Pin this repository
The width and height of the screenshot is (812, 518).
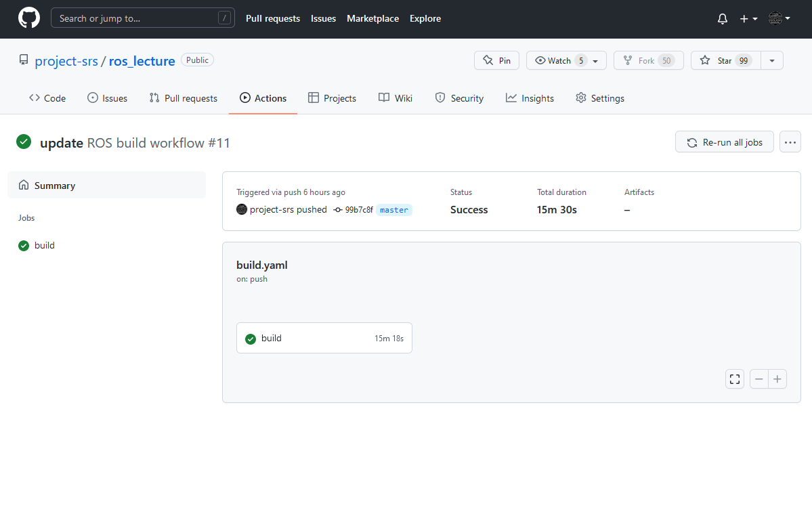(496, 61)
